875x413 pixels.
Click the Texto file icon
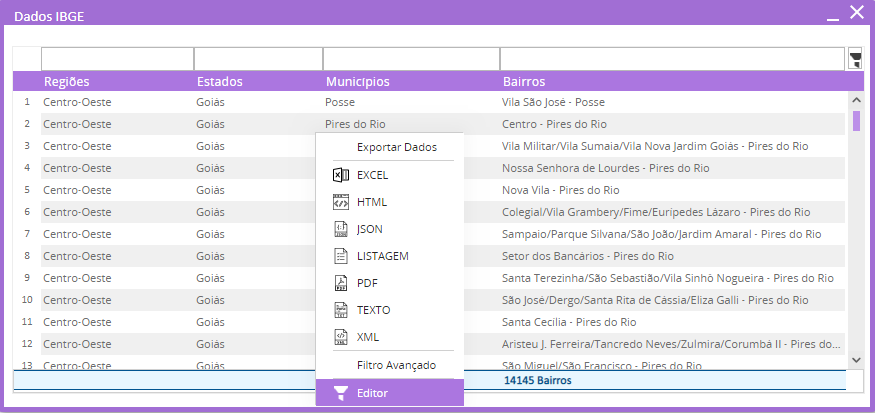(x=339, y=310)
